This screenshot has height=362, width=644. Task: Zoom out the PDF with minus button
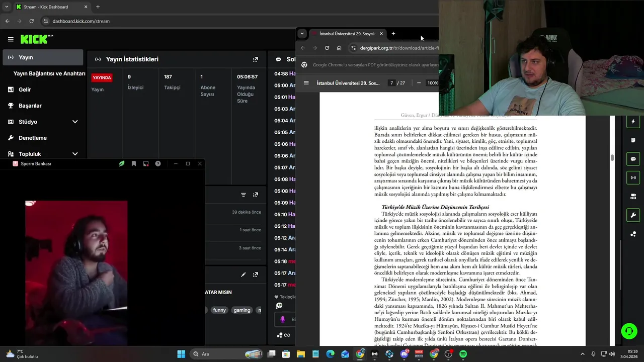click(x=419, y=83)
